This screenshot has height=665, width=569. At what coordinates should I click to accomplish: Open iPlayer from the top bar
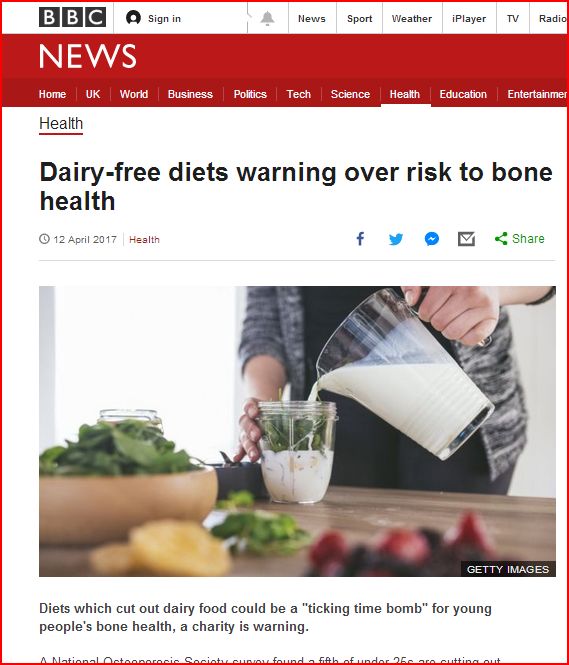tap(469, 19)
